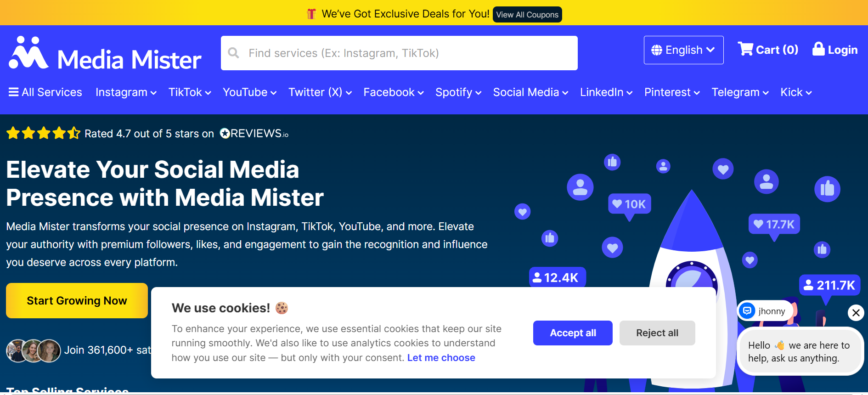This screenshot has height=395, width=868.
Task: Expand the Twitter (X) menu
Action: click(x=320, y=92)
